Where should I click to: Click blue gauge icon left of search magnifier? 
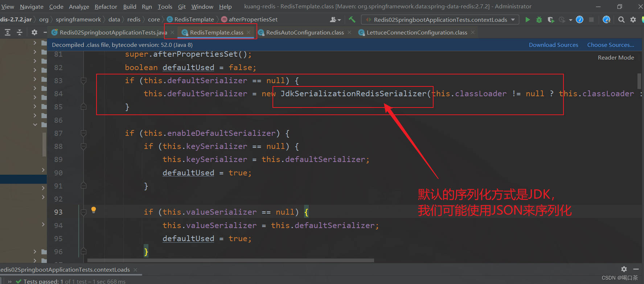point(606,20)
